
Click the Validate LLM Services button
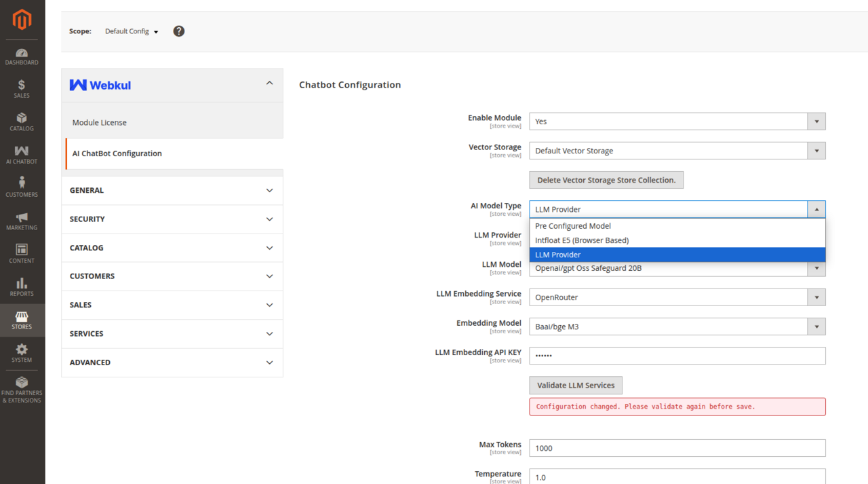[x=576, y=385]
